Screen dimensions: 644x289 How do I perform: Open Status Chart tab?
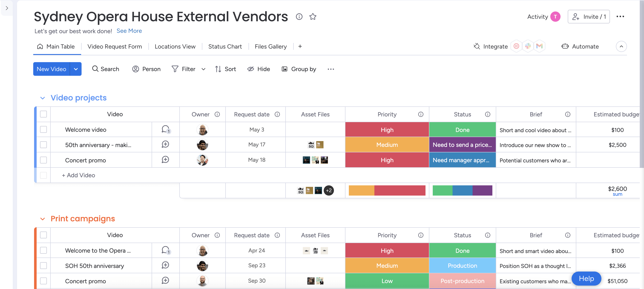click(x=225, y=47)
